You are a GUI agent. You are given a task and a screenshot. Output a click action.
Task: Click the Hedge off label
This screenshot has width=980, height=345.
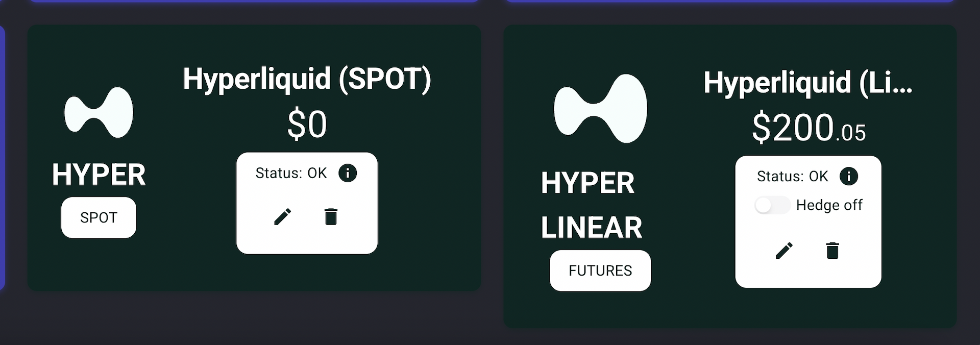pos(829,205)
